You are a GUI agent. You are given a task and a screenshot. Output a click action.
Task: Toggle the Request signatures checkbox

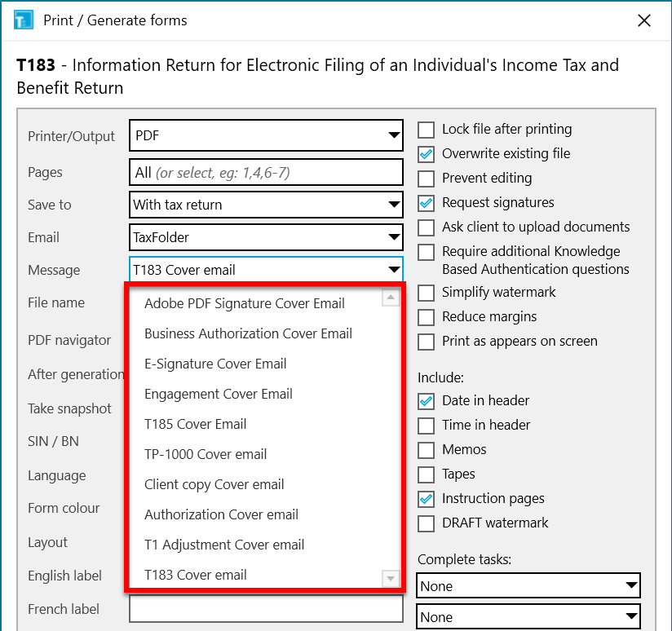pos(426,203)
